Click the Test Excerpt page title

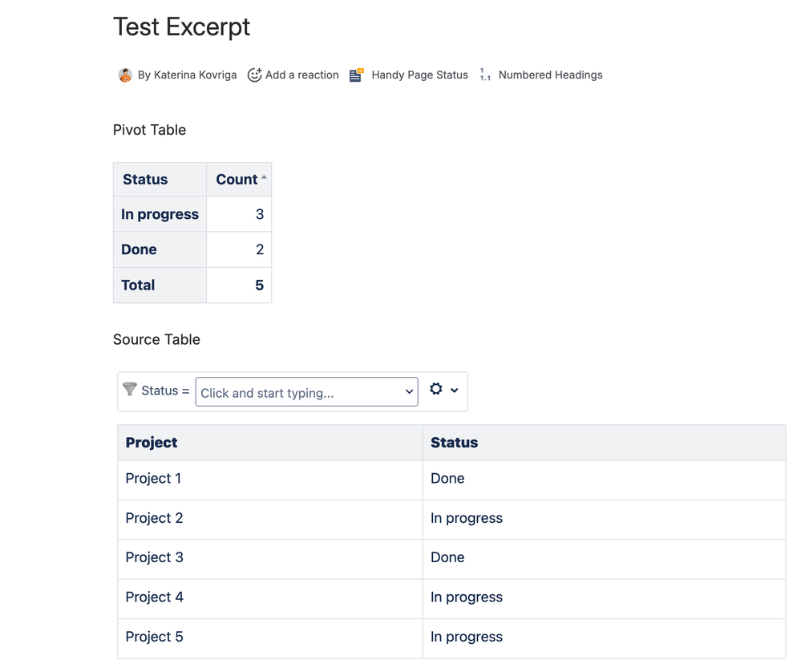(x=181, y=26)
